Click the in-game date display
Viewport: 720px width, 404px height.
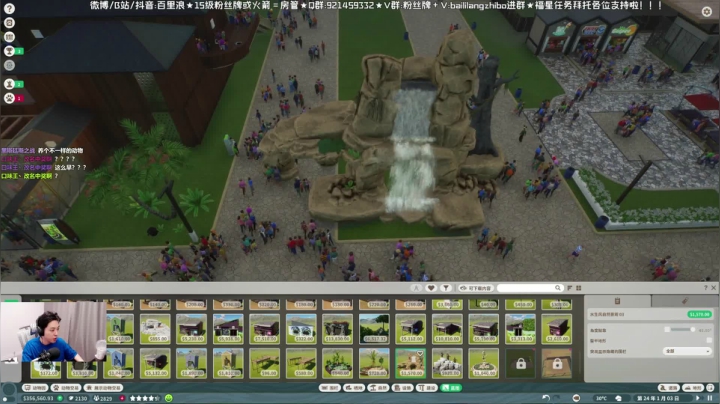tap(658, 398)
